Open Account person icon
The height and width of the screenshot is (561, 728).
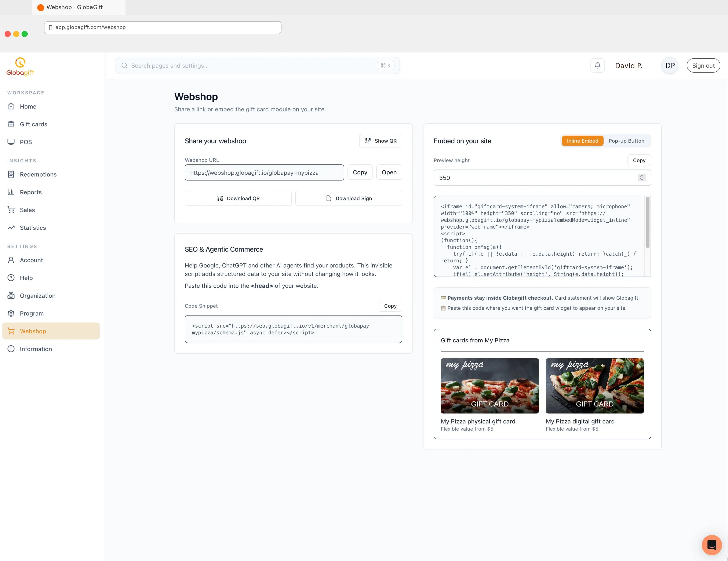pos(11,260)
